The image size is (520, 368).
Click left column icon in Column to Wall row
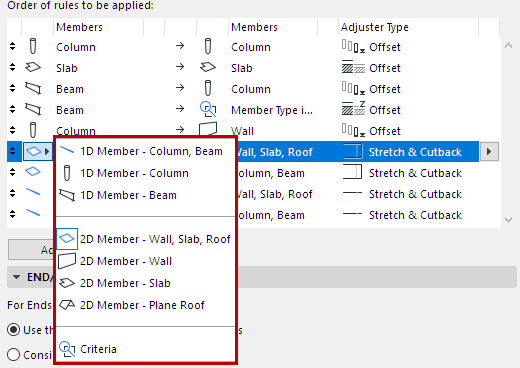tap(33, 130)
